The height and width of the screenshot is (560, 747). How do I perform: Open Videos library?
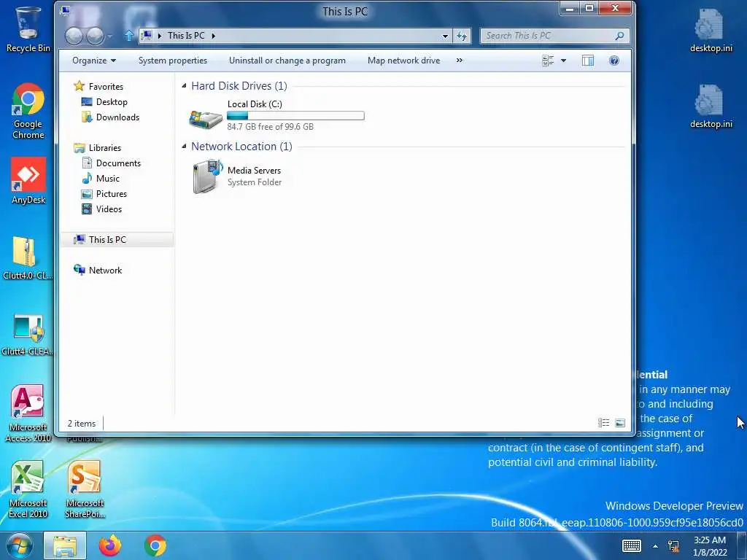pos(109,209)
